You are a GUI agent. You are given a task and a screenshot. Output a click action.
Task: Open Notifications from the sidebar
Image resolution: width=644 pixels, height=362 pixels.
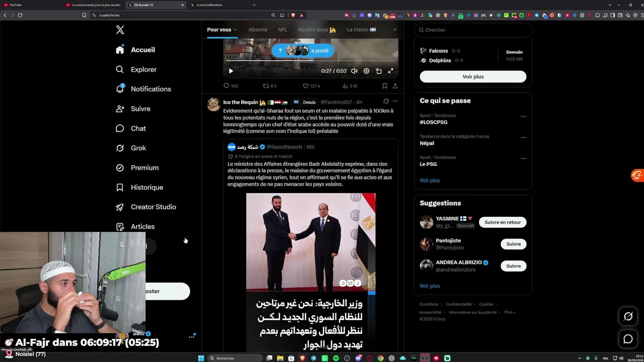[x=143, y=89]
